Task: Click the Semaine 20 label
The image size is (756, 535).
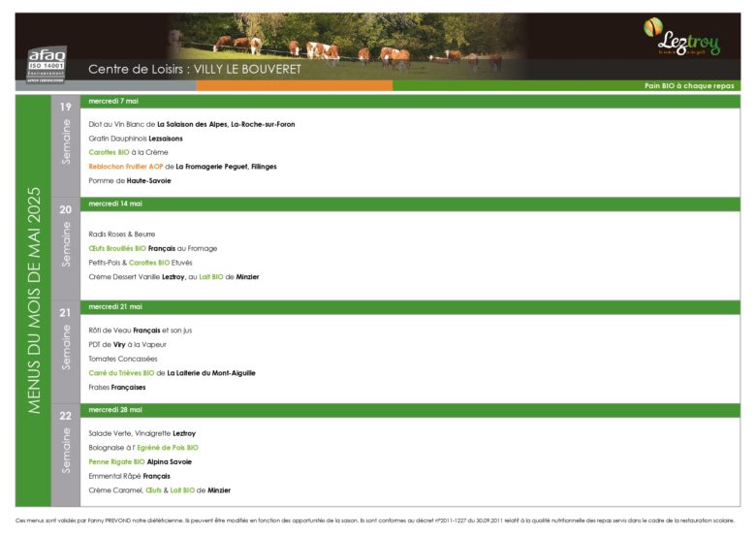Action: [x=66, y=236]
